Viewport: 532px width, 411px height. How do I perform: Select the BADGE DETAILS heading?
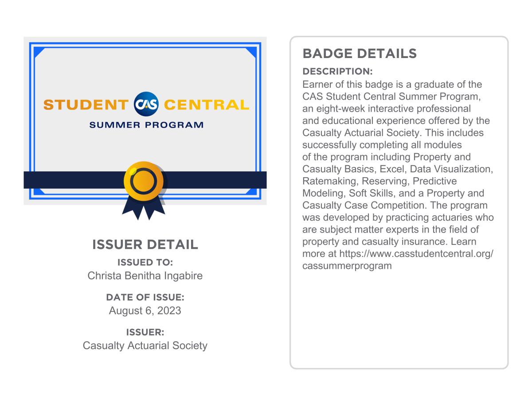359,54
